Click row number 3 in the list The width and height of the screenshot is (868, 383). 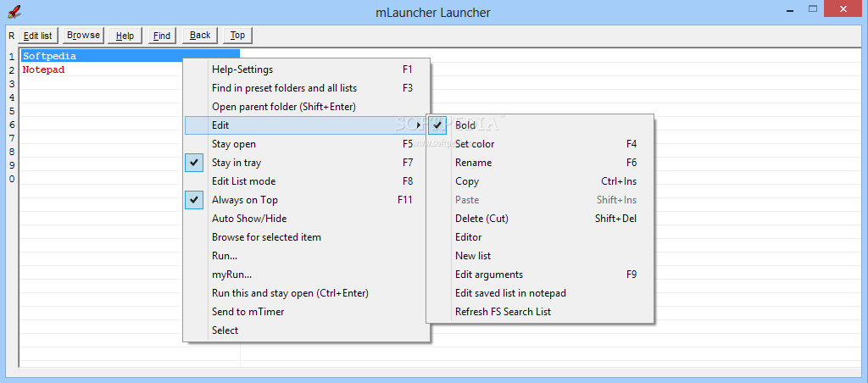[12, 84]
